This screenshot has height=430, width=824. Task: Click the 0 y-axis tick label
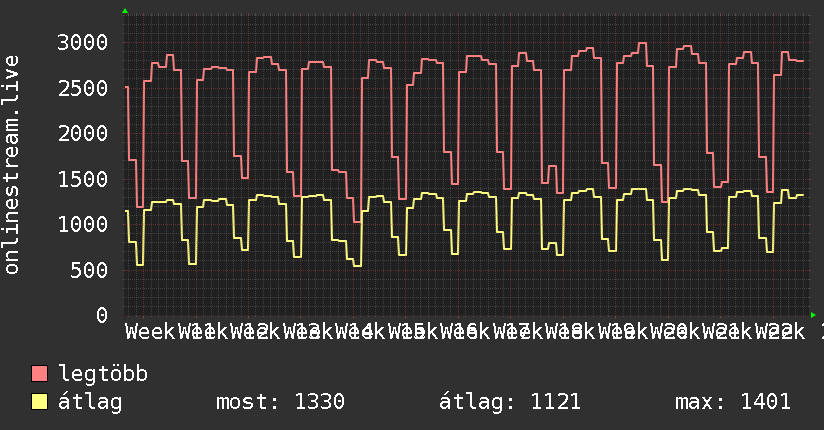pyautogui.click(x=102, y=315)
